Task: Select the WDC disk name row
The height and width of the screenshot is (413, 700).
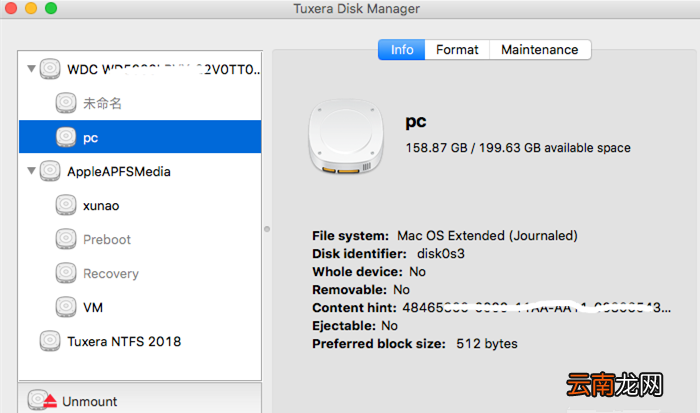Action: point(140,69)
